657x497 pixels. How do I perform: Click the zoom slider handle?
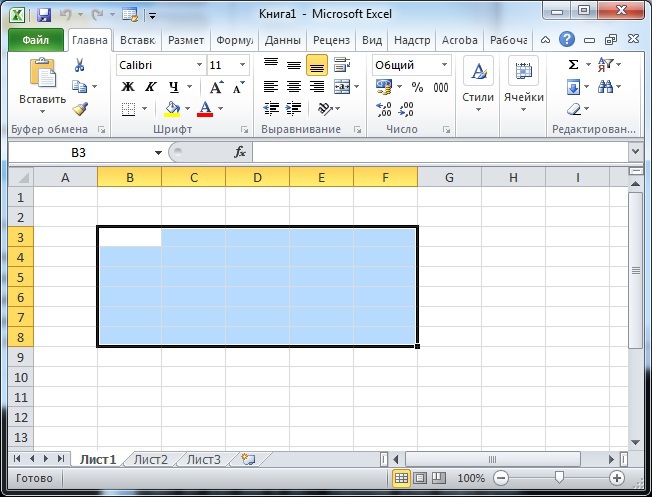(x=559, y=477)
